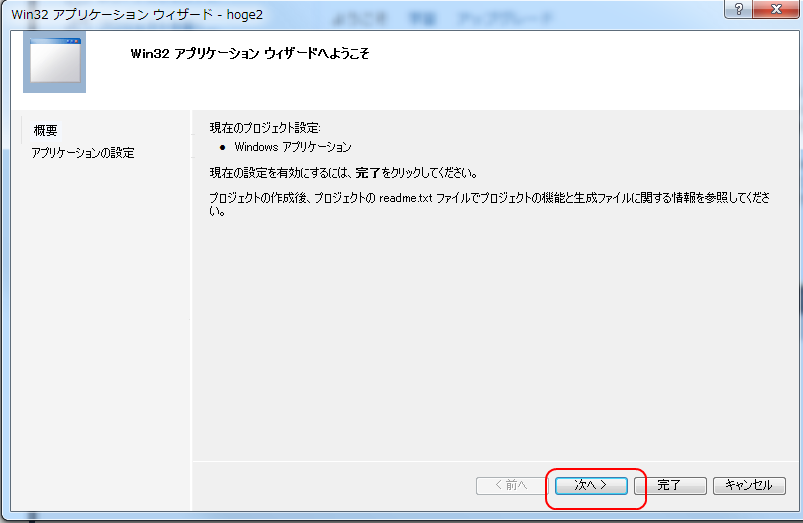Click the disabled < 前へ (Back) button
Image resolution: width=803 pixels, height=523 pixels.
512,486
